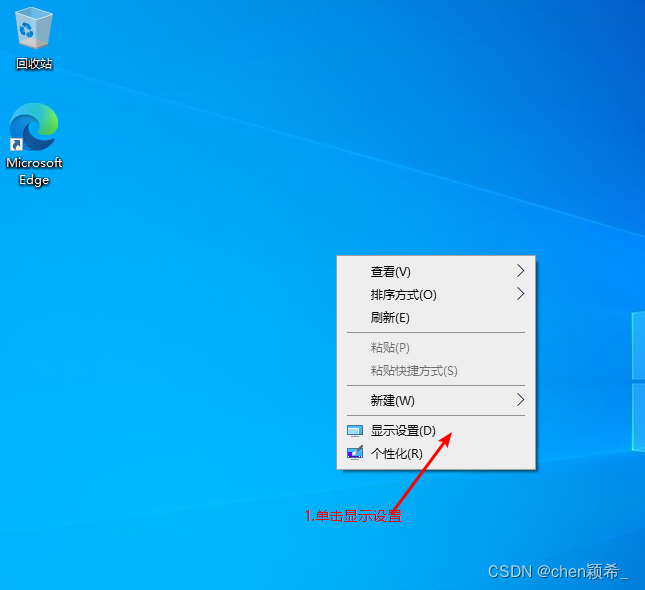Click the greyed 粘贴(P) menu entry
The height and width of the screenshot is (590, 645).
coord(436,348)
